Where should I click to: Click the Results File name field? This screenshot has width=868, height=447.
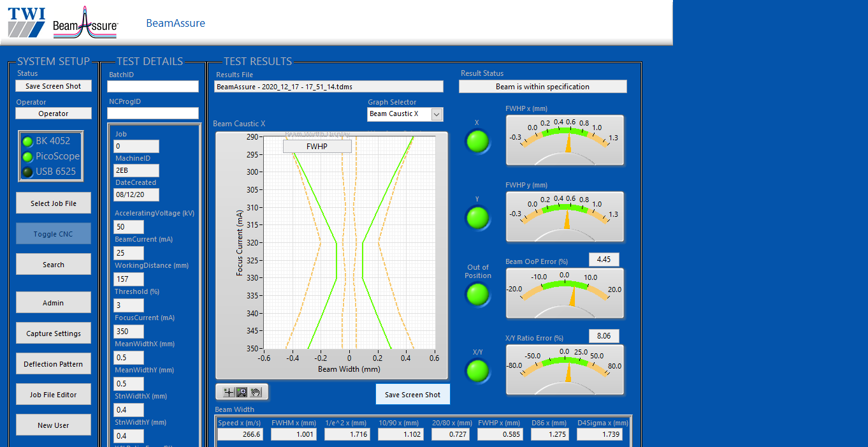(x=329, y=86)
